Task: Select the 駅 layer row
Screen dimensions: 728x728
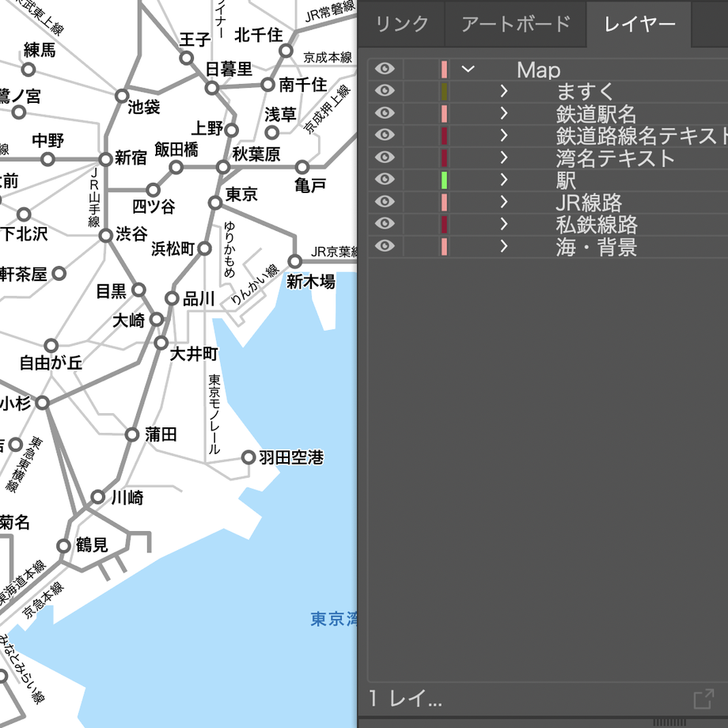Action: tap(548, 180)
